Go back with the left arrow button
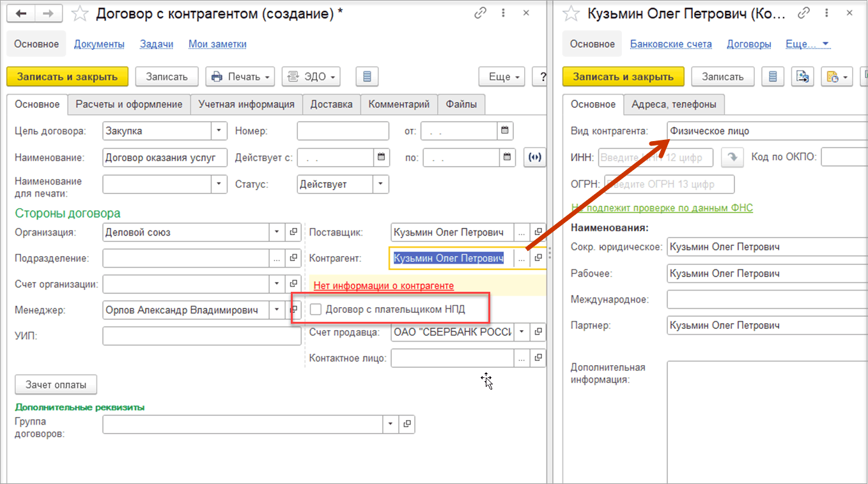 point(21,13)
